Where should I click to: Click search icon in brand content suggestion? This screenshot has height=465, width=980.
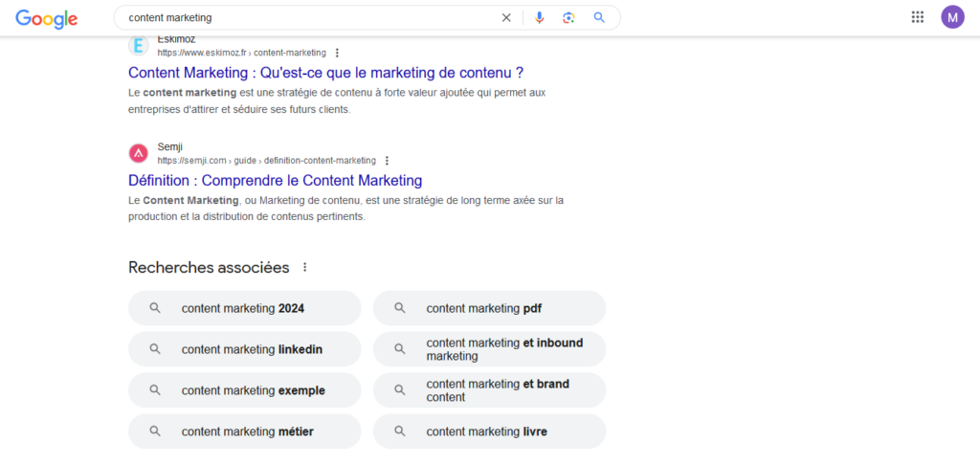click(400, 390)
